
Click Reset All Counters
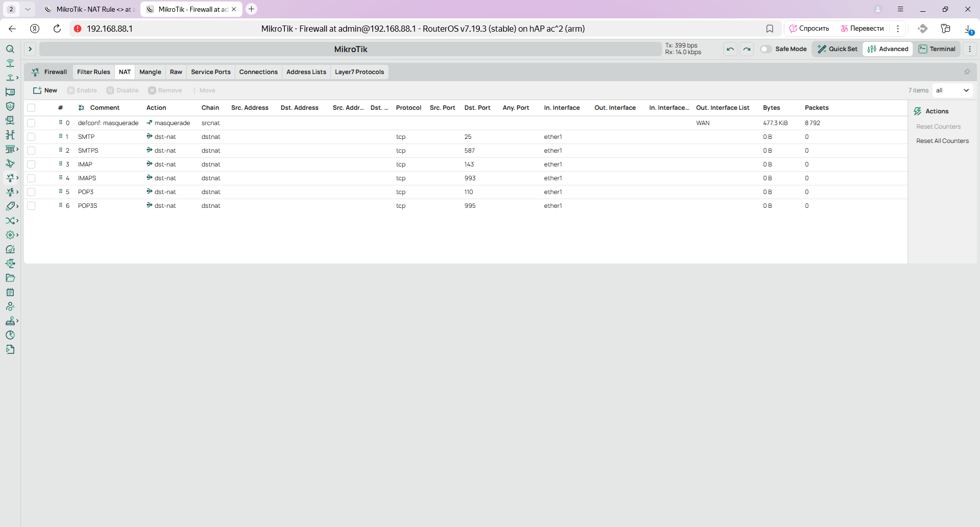942,141
